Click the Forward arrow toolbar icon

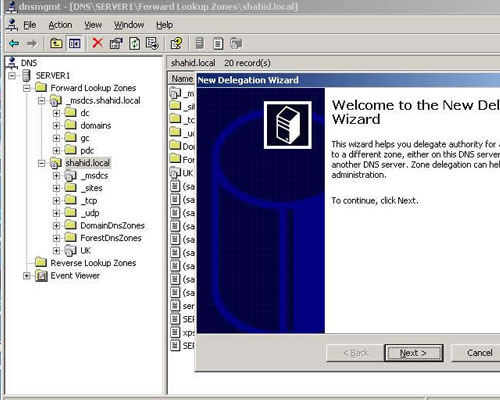tap(32, 43)
